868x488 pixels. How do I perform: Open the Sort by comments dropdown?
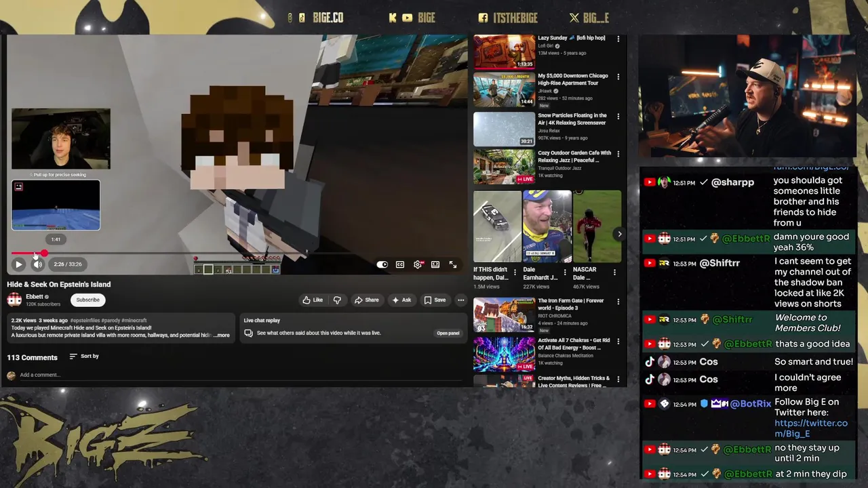84,356
